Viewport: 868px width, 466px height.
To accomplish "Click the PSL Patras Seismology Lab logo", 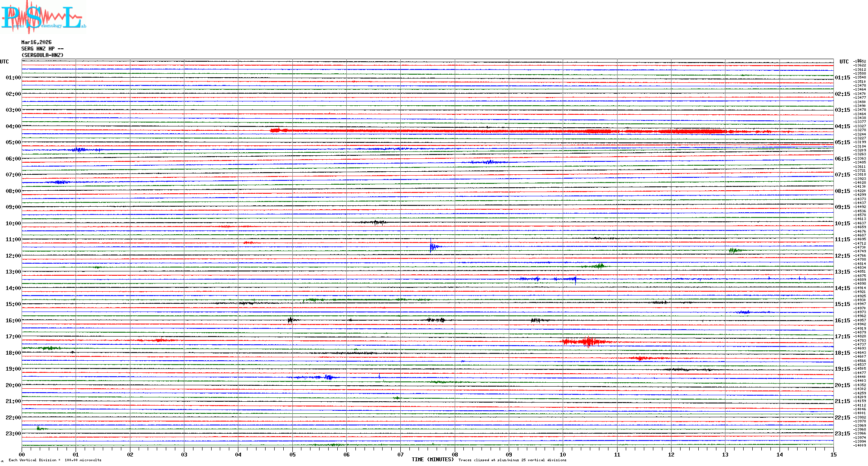I will [43, 17].
